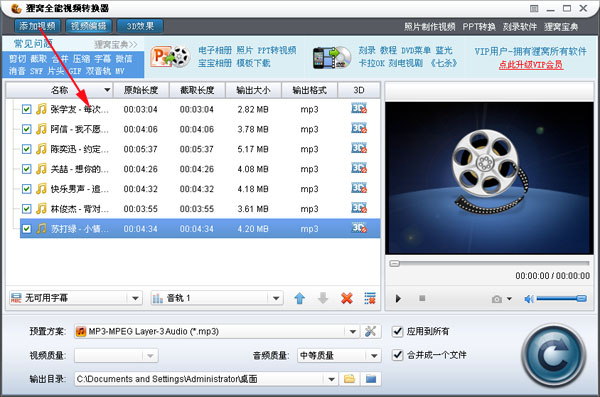This screenshot has width=600, height=397.
Task: Open the 音轨 1 audio track dropdown
Action: (x=276, y=298)
